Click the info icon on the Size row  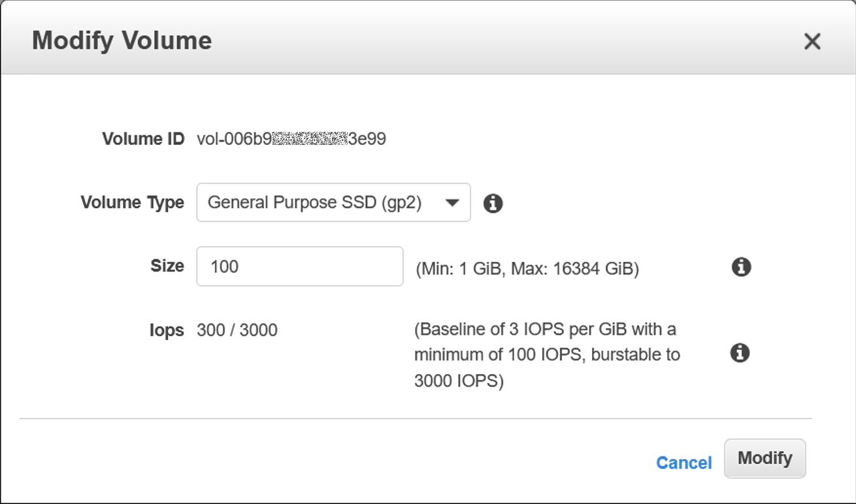pyautogui.click(x=741, y=267)
